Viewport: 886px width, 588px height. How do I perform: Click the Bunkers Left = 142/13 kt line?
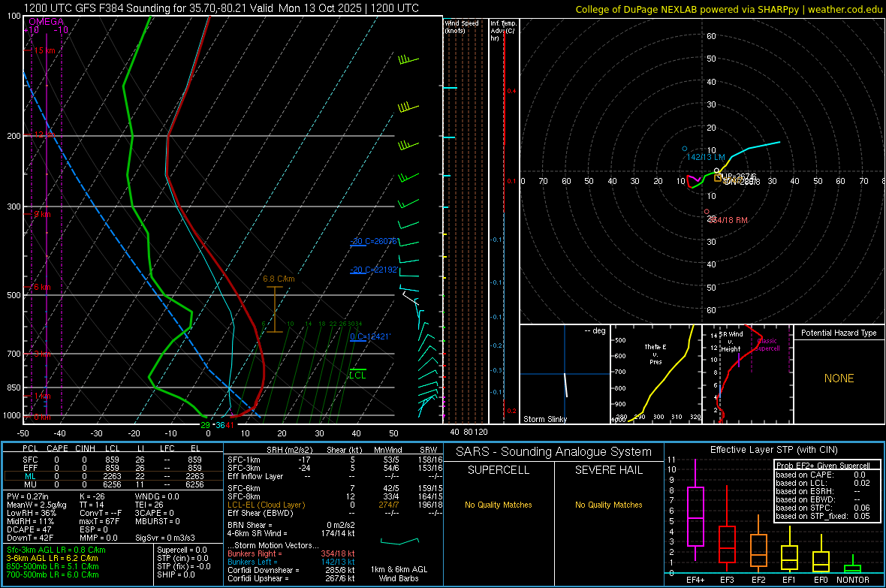point(291,562)
